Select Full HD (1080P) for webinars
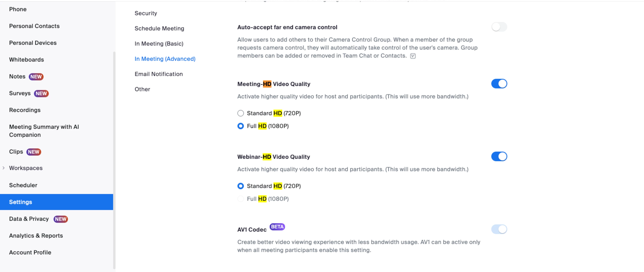644x272 pixels. tap(240, 199)
